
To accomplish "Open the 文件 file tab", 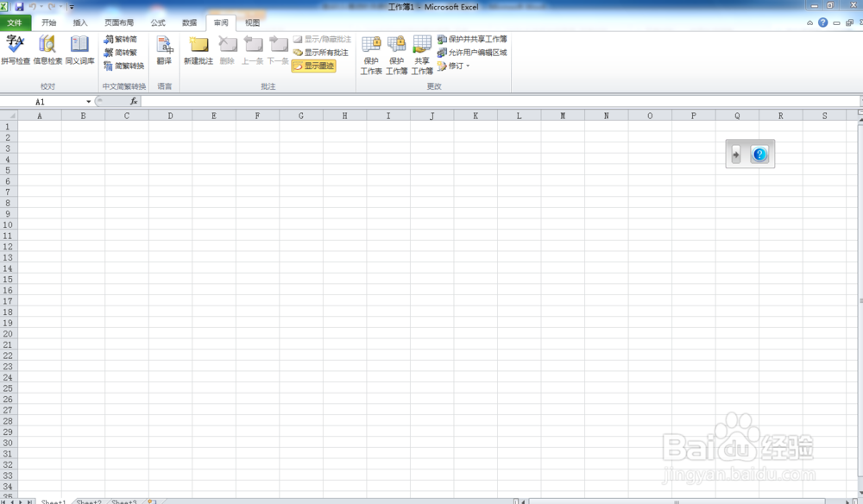I will pos(15,22).
